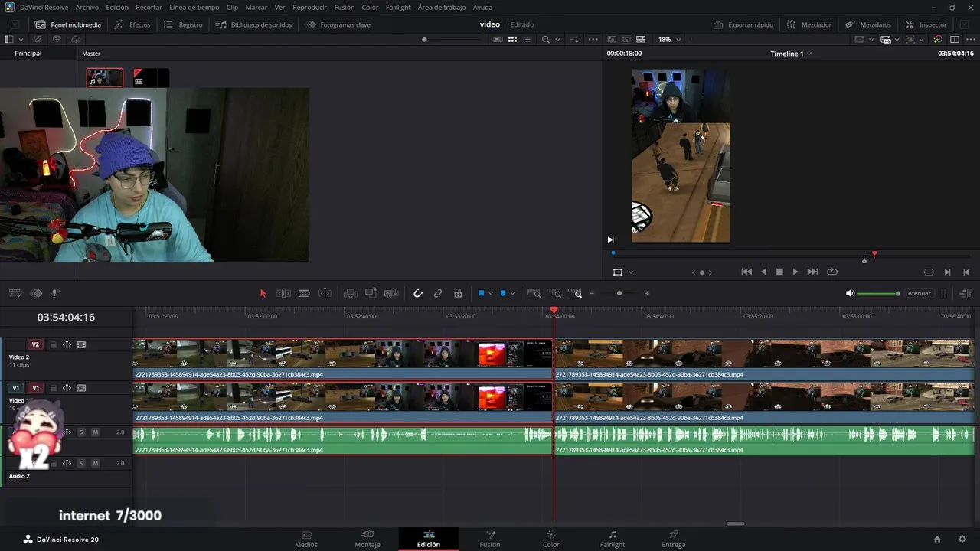
Task: Open the Efectos panel
Action: (x=132, y=24)
